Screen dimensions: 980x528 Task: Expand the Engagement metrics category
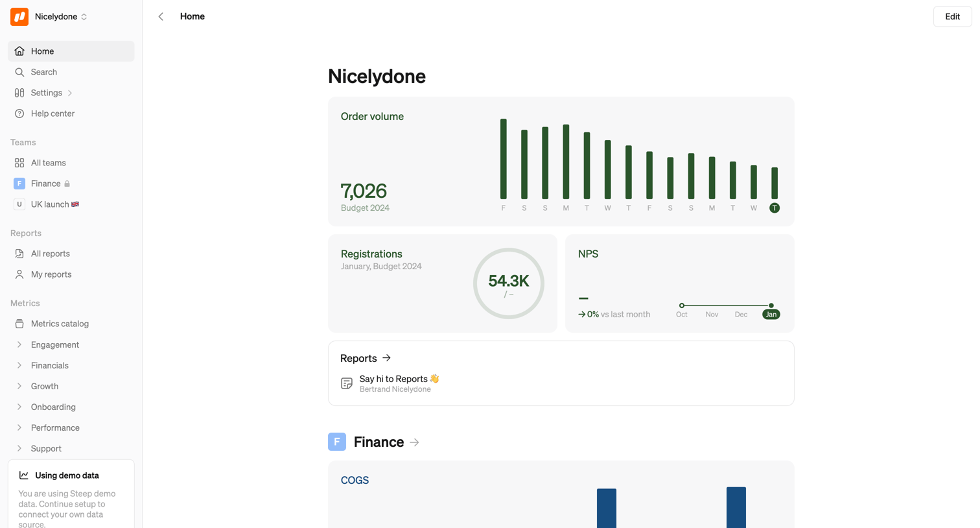coord(71,344)
